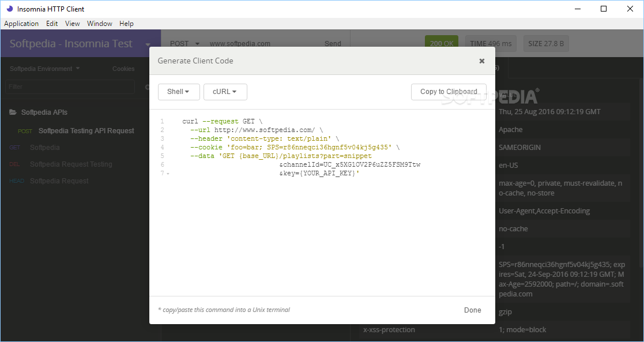Open the Window menu
The image size is (644, 342).
[x=99, y=24]
